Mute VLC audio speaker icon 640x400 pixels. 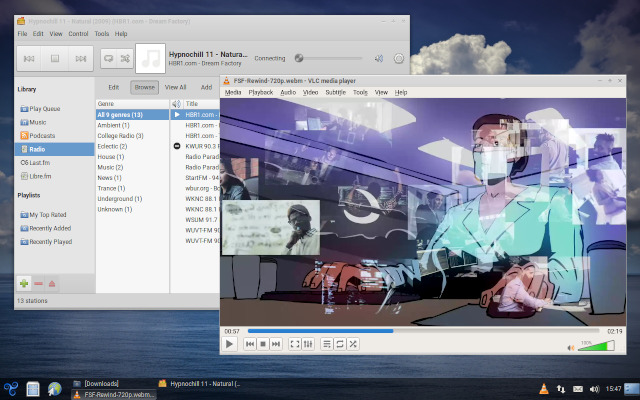point(571,347)
